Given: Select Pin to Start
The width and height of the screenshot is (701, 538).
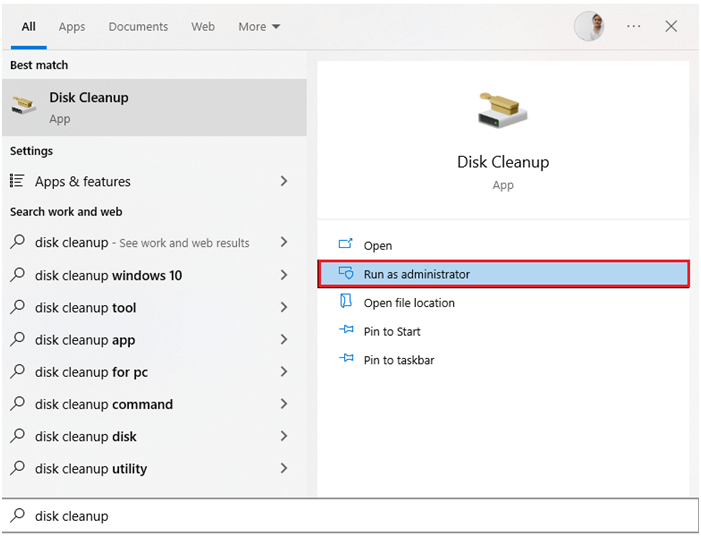Looking at the screenshot, I should tap(503, 331).
